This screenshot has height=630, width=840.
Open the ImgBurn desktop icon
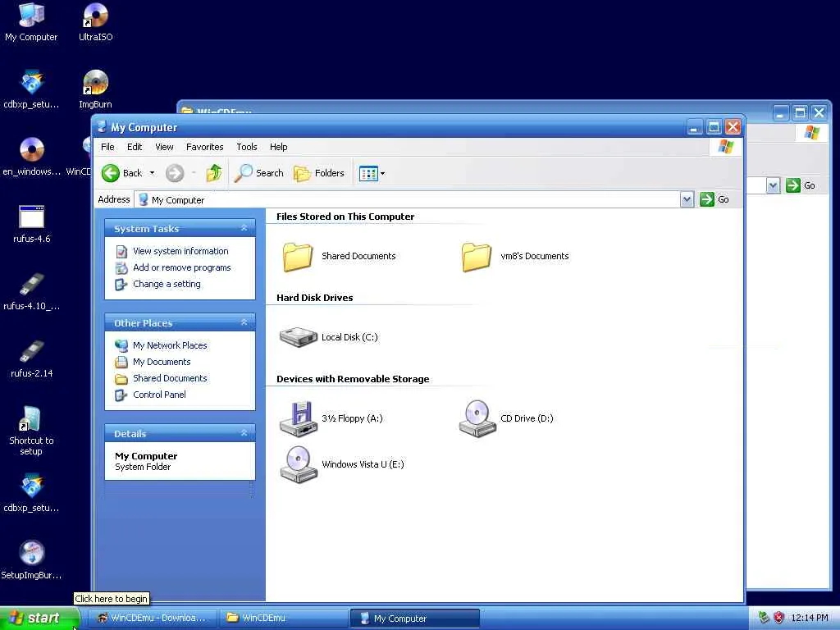(x=95, y=89)
